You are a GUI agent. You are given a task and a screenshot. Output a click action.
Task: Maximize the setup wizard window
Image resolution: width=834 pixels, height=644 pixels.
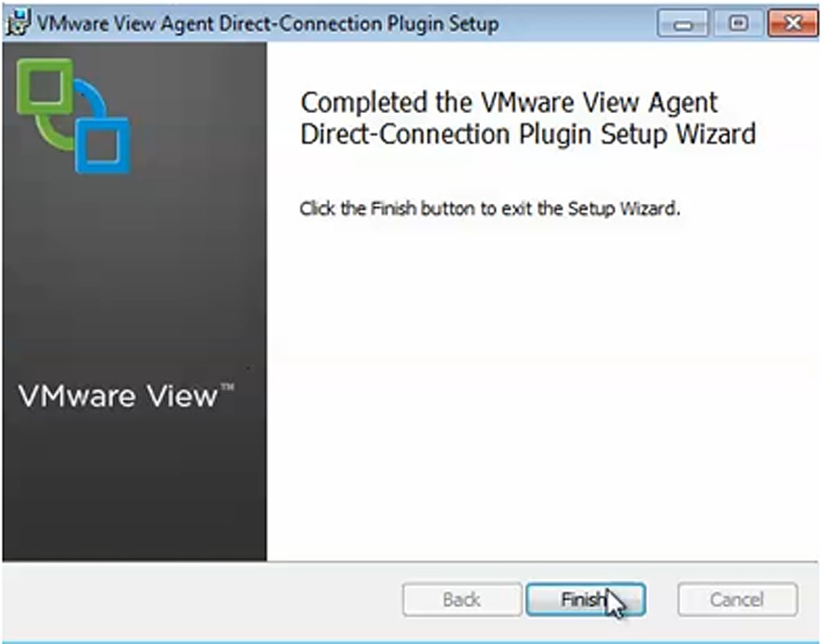(x=738, y=23)
